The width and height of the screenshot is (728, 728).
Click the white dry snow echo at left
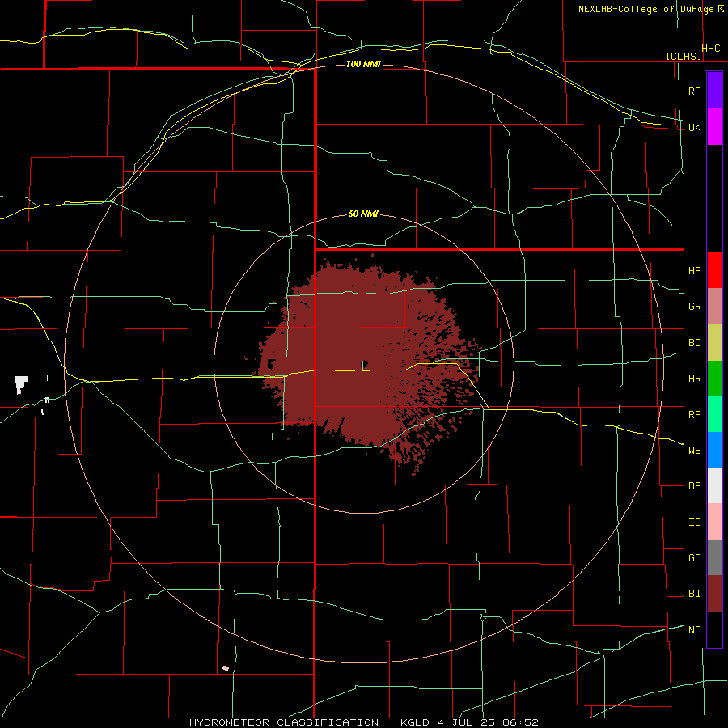[x=21, y=384]
